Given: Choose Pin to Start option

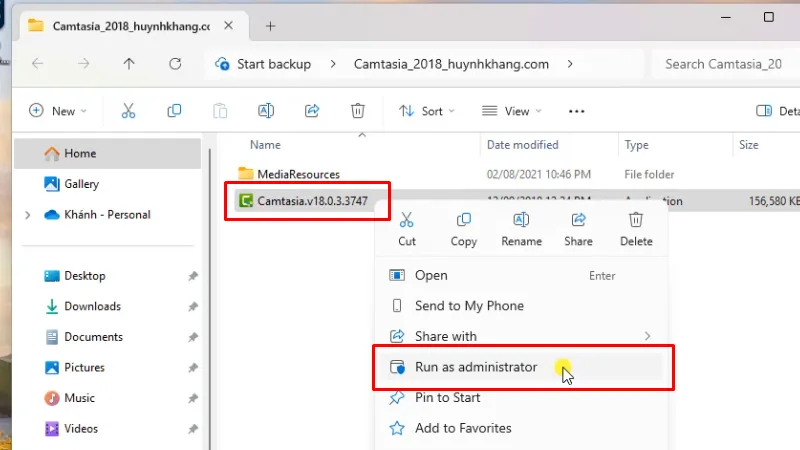Looking at the screenshot, I should point(447,398).
